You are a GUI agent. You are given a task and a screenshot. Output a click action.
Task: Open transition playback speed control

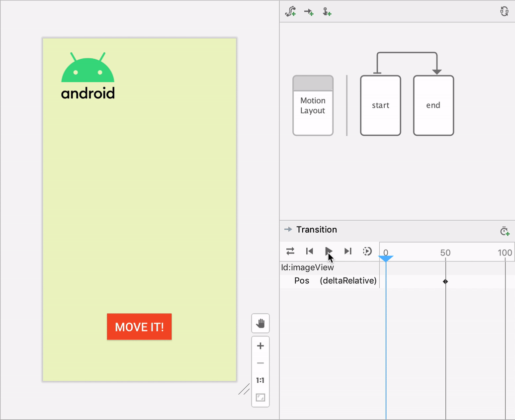coord(367,251)
